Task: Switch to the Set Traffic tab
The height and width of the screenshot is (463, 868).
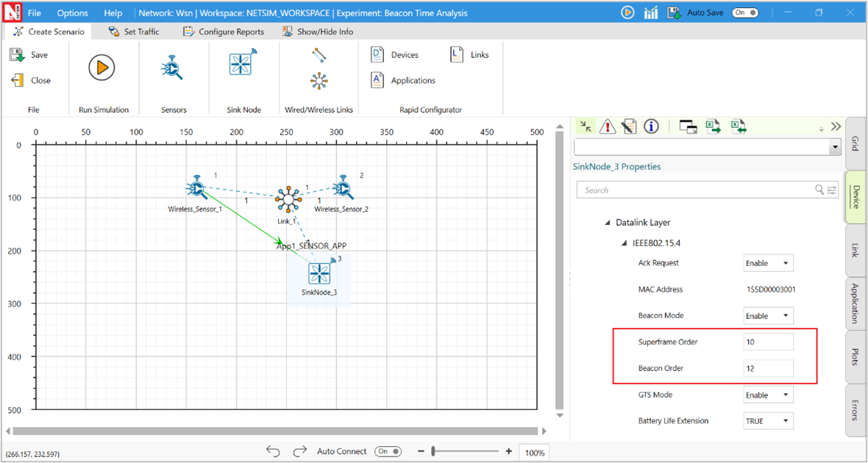Action: [x=133, y=32]
